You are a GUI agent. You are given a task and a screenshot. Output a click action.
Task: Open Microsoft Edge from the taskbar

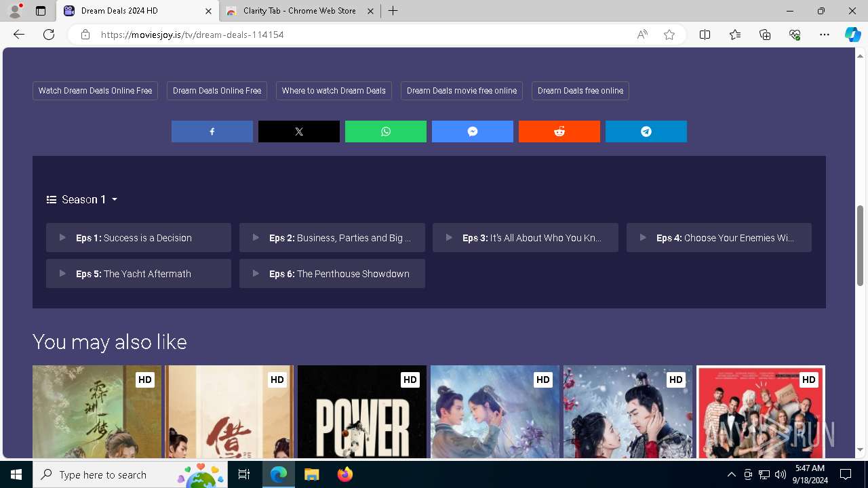point(279,474)
